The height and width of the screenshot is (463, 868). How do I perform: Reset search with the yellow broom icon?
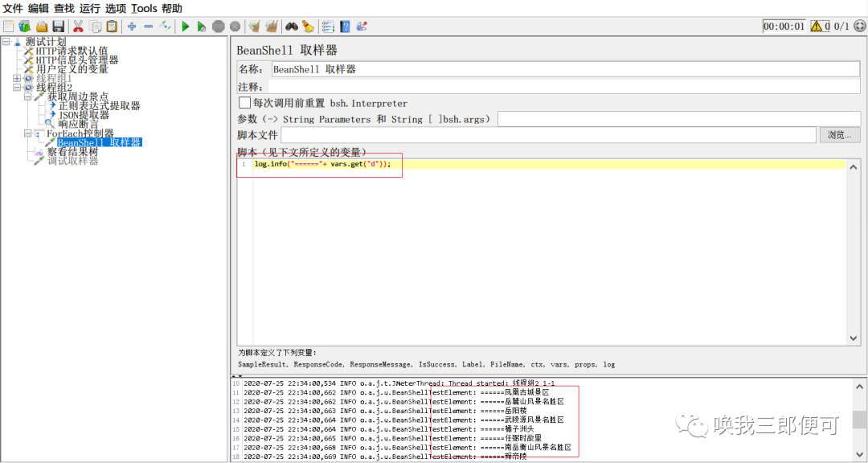pyautogui.click(x=309, y=26)
